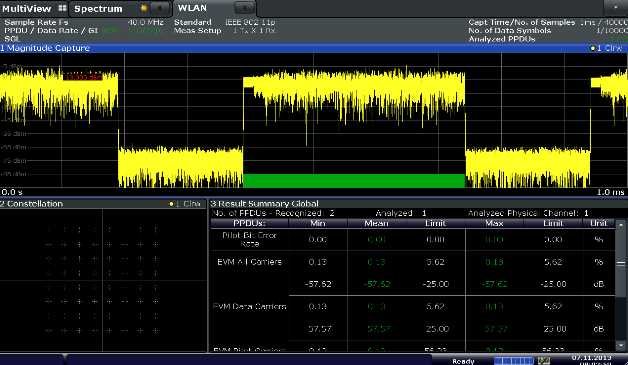Click the yellow indicator icon on Spectrum tab
Image resolution: width=628 pixels, height=365 pixels.
click(x=144, y=8)
